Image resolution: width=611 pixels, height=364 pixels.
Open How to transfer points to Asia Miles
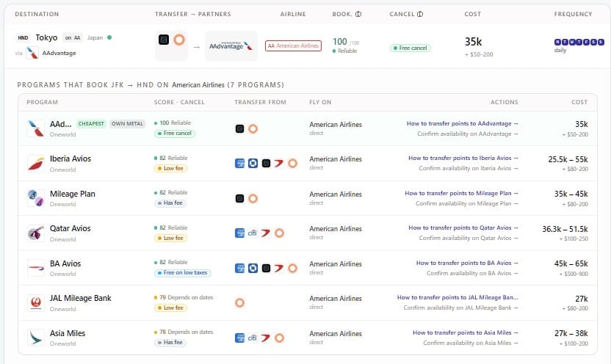[x=466, y=332]
